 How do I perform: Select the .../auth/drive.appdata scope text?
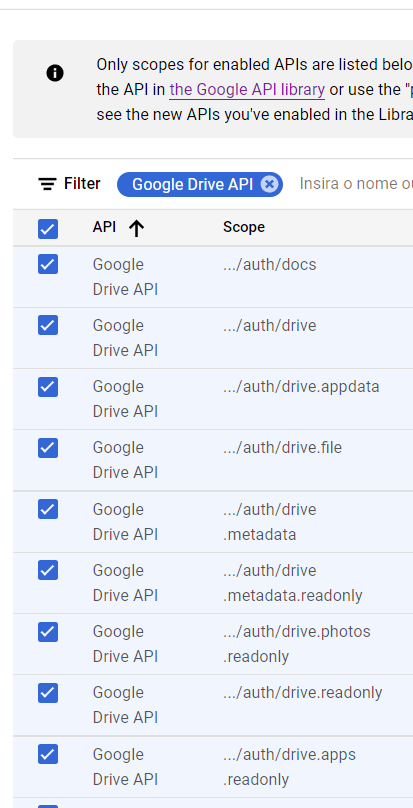point(301,387)
